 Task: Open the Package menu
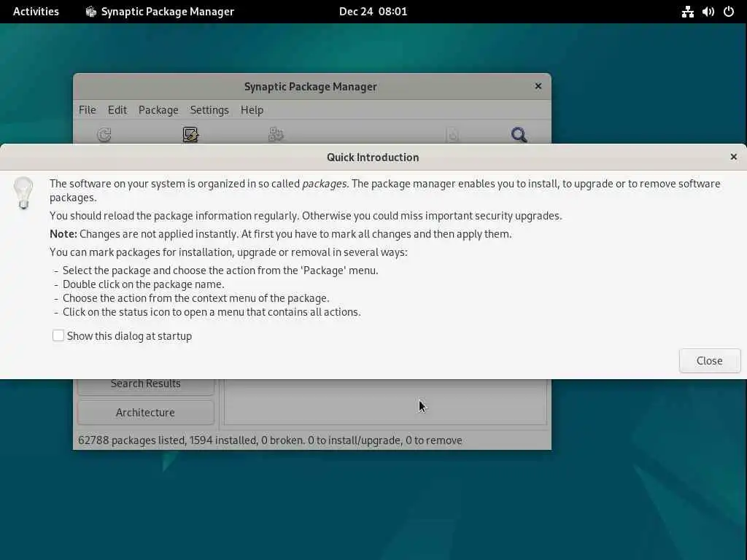click(158, 110)
